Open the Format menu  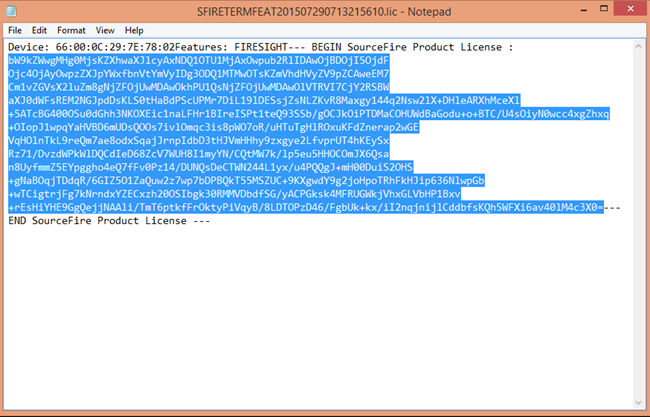71,30
